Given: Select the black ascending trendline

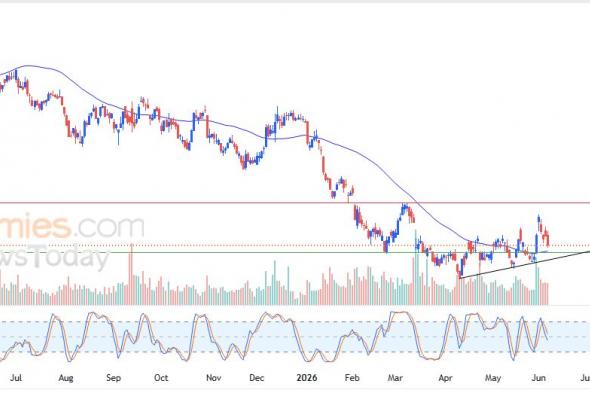Looking at the screenshot, I should (525, 265).
